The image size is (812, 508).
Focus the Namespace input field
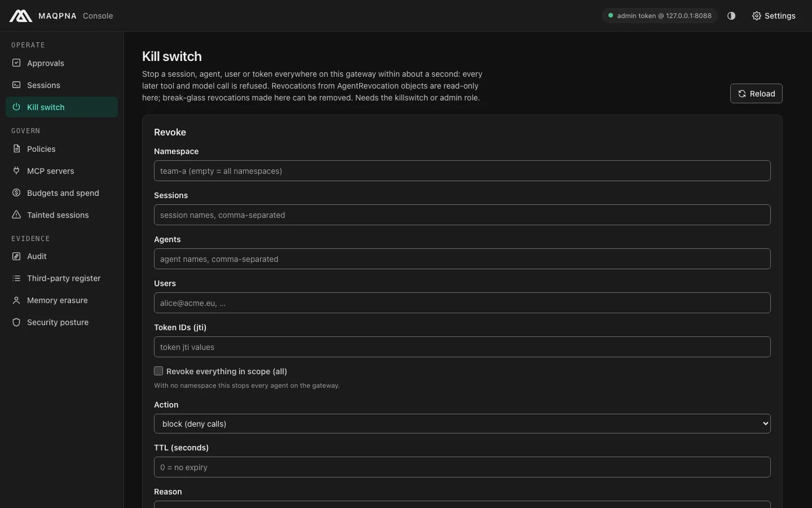point(462,170)
